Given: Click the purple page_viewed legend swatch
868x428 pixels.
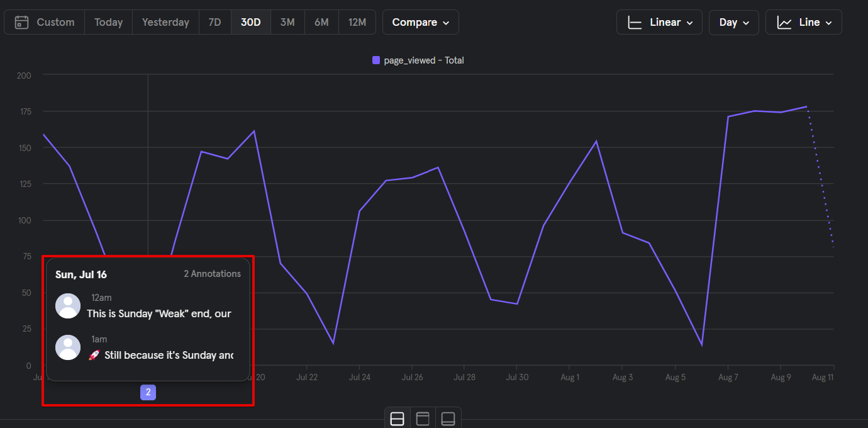Looking at the screenshot, I should point(376,60).
